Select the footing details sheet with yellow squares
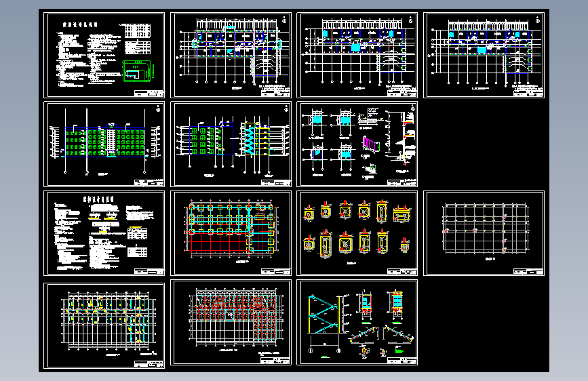The width and height of the screenshot is (588, 381). click(357, 233)
